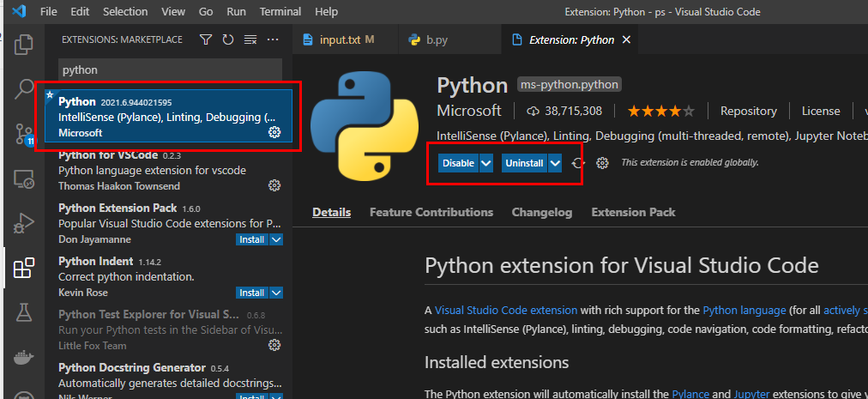Viewport: 868px width, 399px height.
Task: Open the Remote Explorer view
Action: (x=24, y=179)
